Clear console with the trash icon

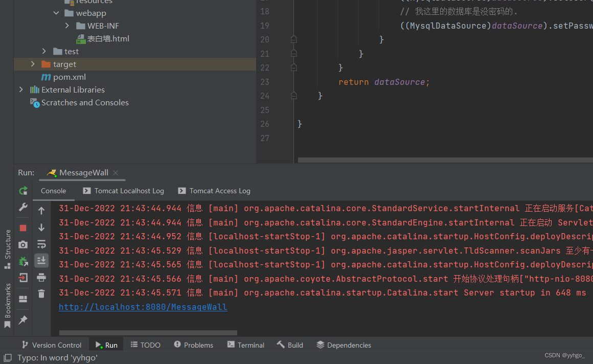point(41,293)
